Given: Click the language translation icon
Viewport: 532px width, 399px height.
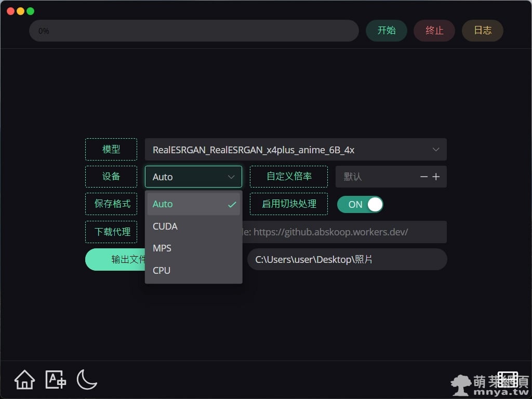Looking at the screenshot, I should pyautogui.click(x=56, y=380).
